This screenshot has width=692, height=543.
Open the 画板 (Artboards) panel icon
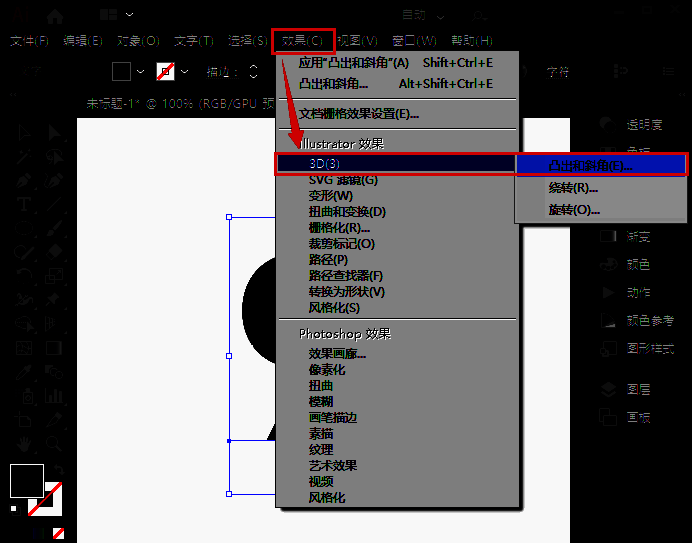coord(607,416)
